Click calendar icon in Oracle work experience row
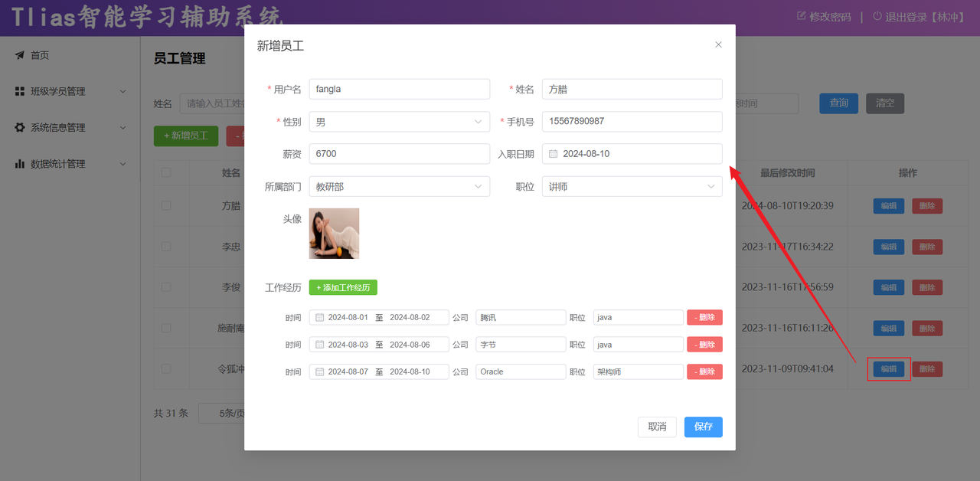This screenshot has width=980, height=481. coord(319,372)
